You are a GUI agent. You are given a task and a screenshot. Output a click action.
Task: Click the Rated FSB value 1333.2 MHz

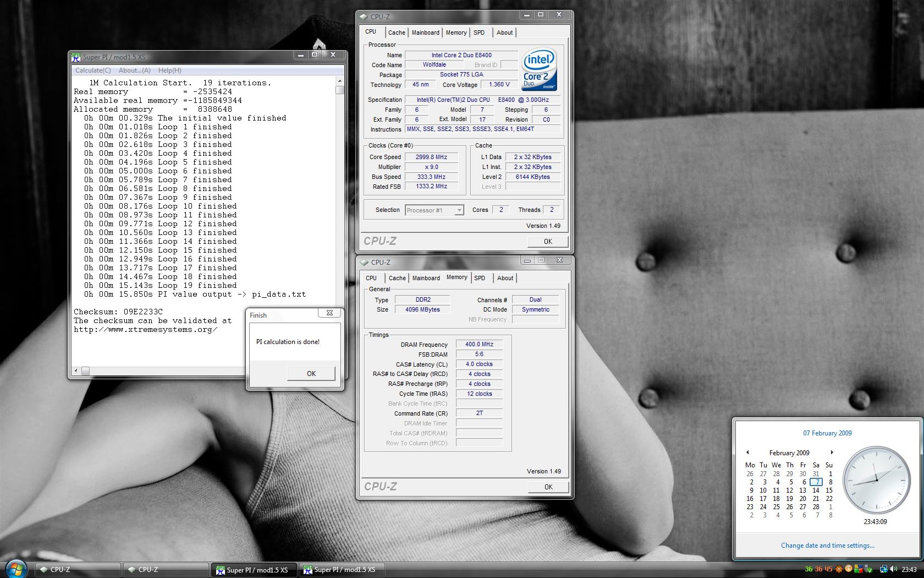(431, 186)
